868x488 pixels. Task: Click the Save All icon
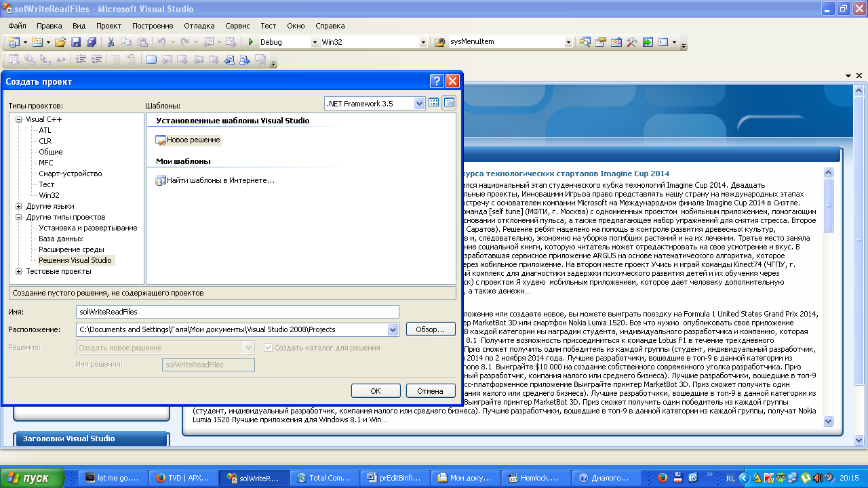(x=92, y=42)
